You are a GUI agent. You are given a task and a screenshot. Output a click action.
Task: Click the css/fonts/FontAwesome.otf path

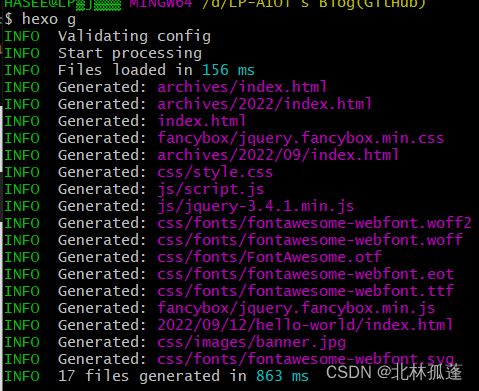click(x=269, y=257)
